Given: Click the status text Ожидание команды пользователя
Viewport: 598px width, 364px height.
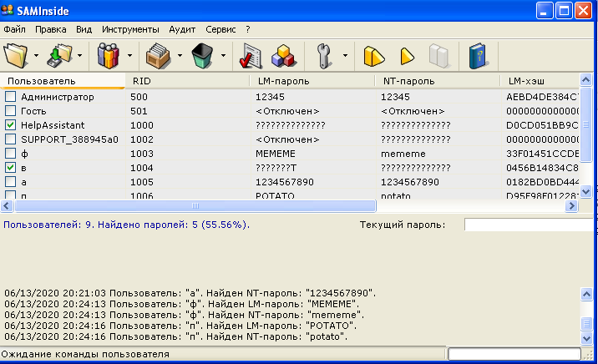Looking at the screenshot, I should point(85,354).
